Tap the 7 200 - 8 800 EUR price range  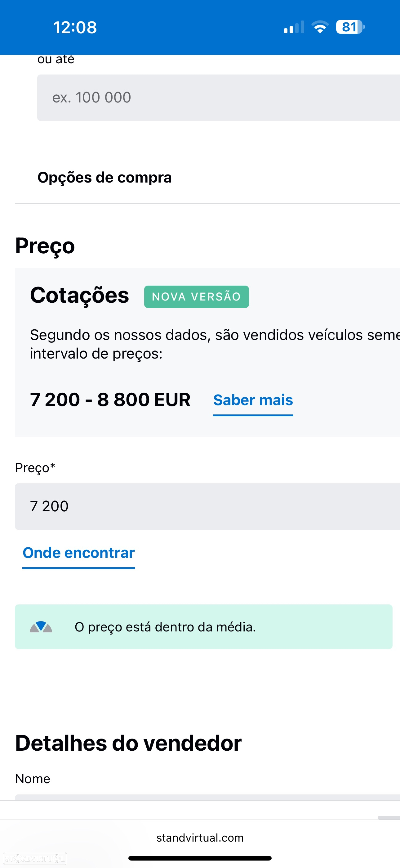110,400
